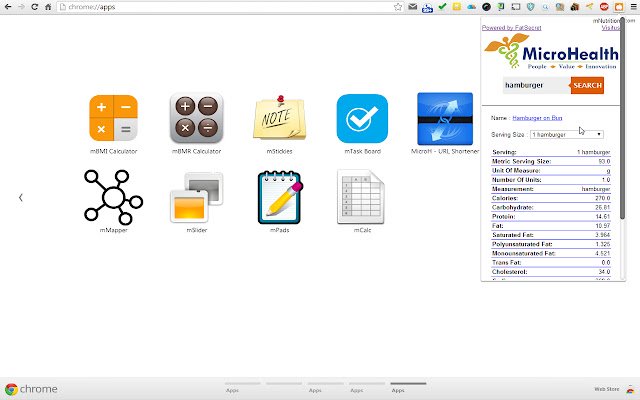Click the yellow paper plane extension icon

pyautogui.click(x=589, y=7)
